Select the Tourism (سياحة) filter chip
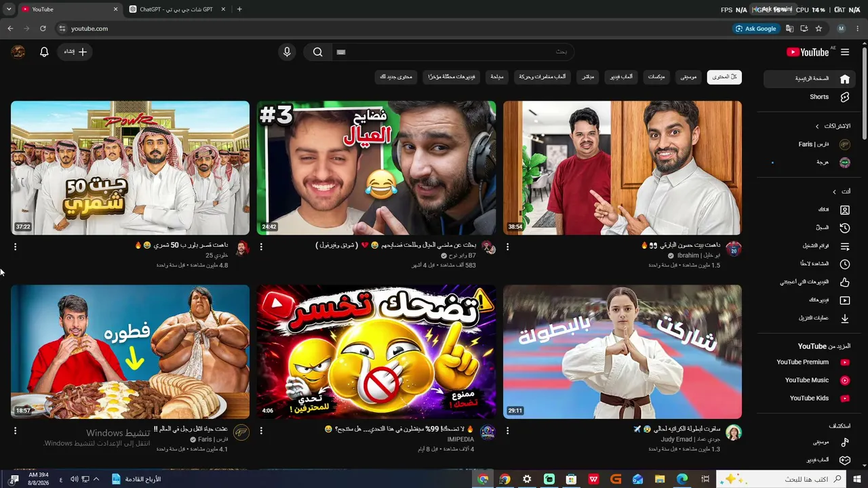 click(497, 77)
